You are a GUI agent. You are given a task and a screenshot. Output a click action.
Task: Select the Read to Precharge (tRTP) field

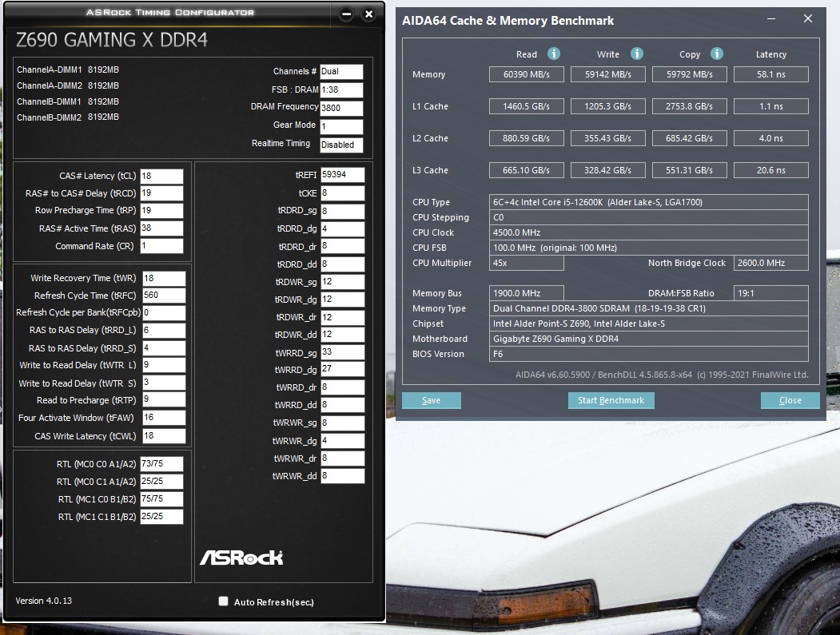tap(164, 400)
